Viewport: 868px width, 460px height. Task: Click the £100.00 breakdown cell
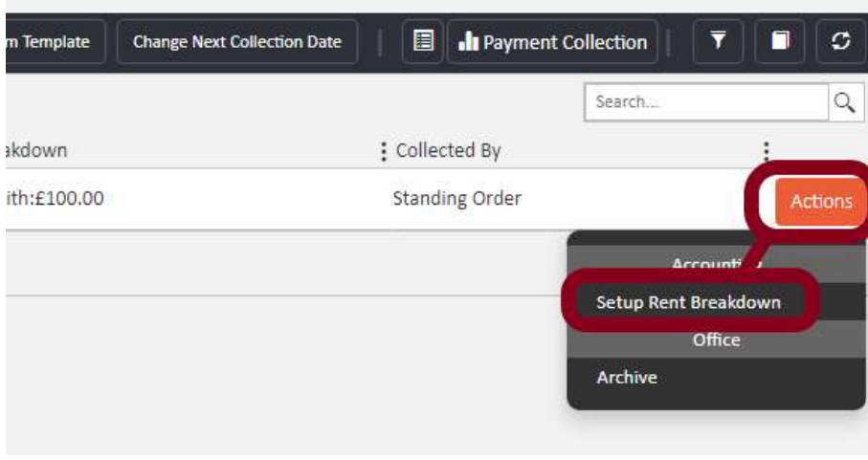click(x=56, y=200)
